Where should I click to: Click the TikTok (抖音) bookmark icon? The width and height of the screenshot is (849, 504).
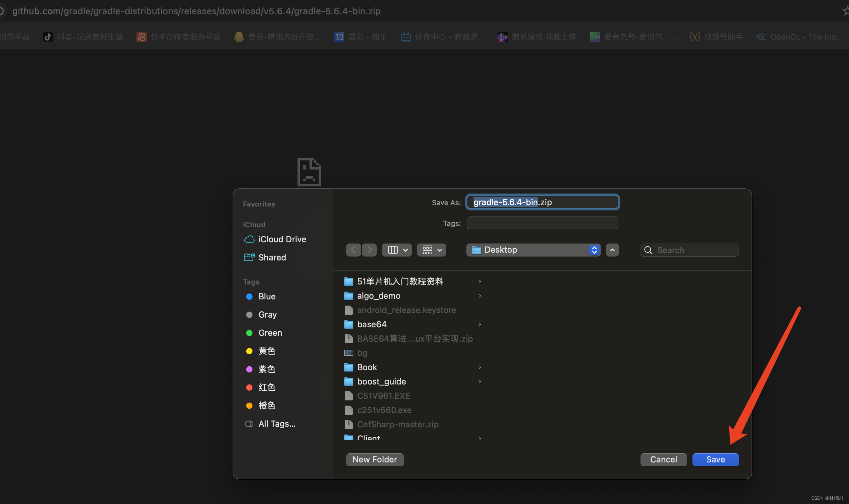point(48,37)
